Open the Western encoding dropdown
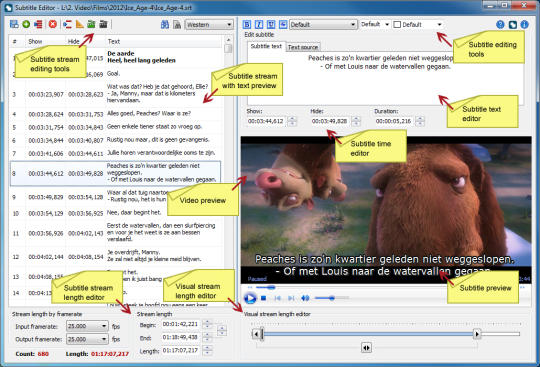 [x=209, y=25]
